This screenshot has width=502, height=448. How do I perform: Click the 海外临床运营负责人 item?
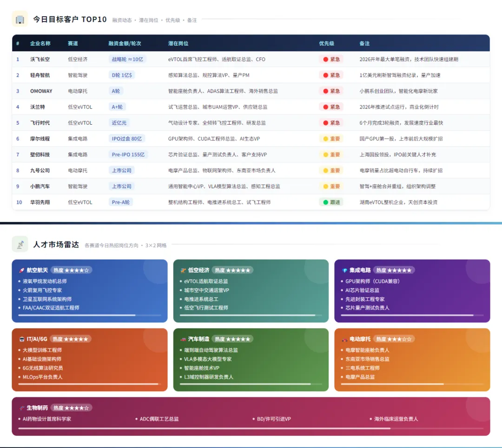[x=396, y=419]
